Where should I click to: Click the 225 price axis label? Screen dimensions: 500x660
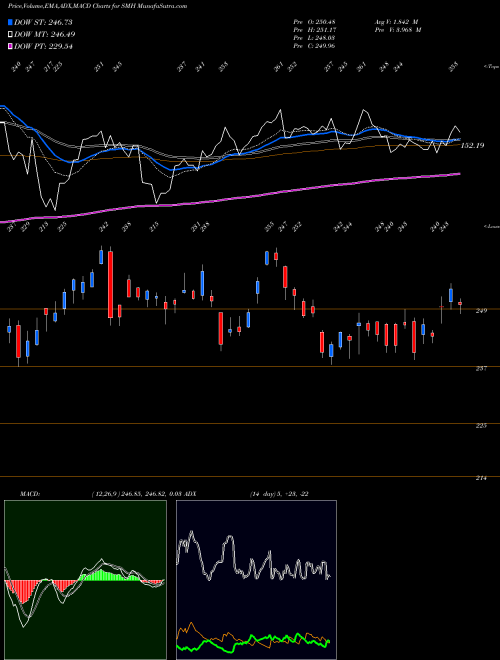click(481, 426)
